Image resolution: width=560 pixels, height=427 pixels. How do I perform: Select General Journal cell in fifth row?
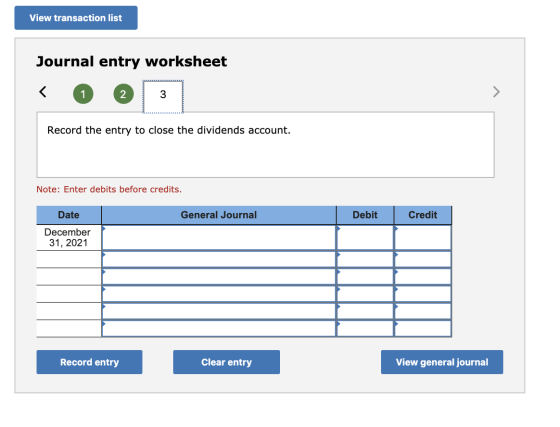click(x=219, y=311)
